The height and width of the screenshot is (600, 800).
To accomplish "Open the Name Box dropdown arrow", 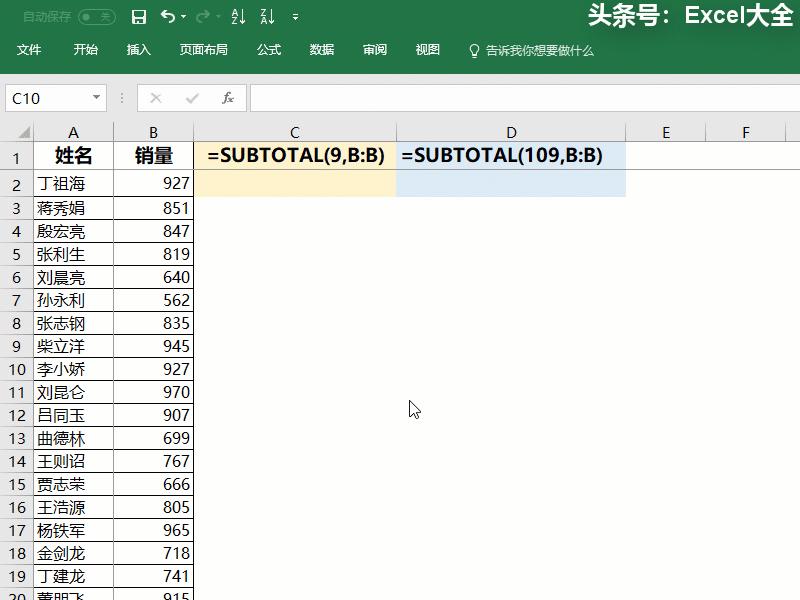I will [x=96, y=98].
